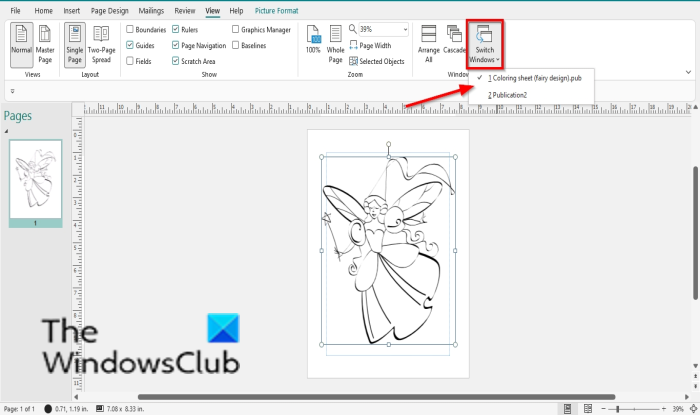Zoom to Whole Page
The width and height of the screenshot is (700, 415).
pos(335,45)
